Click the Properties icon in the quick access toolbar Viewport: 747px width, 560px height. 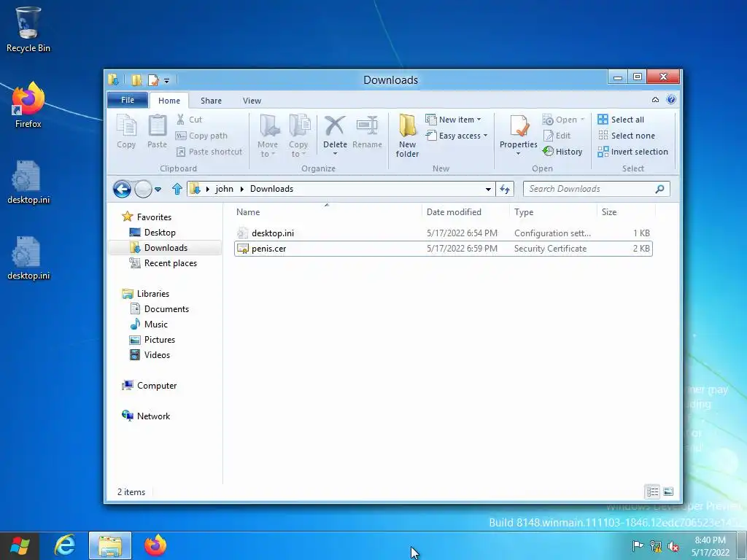pos(153,80)
